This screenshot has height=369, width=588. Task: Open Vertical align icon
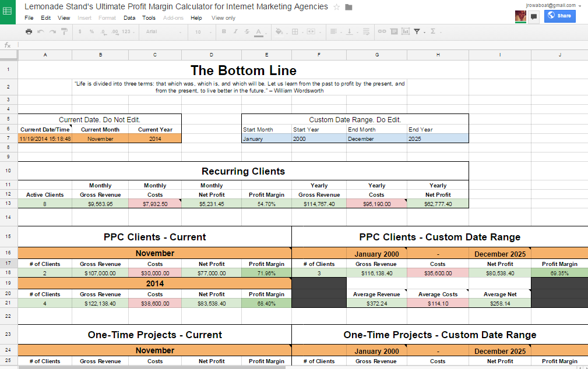[349, 31]
